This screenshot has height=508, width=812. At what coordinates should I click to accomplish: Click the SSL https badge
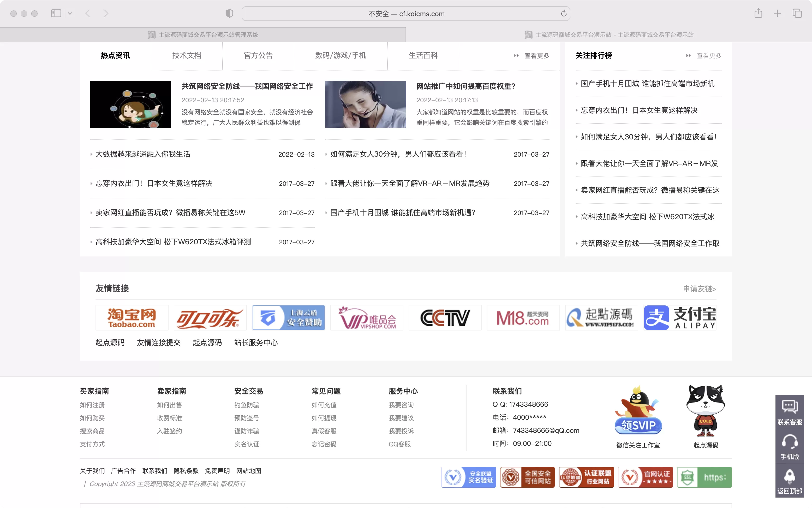click(x=704, y=477)
